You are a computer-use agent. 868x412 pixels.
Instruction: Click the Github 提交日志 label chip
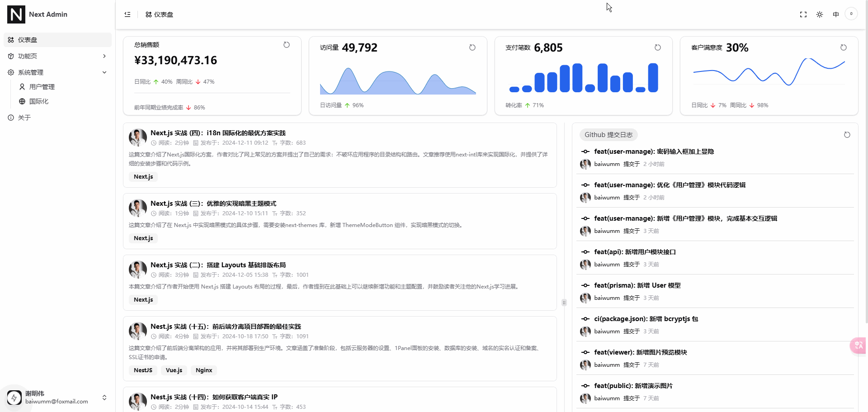click(x=609, y=135)
